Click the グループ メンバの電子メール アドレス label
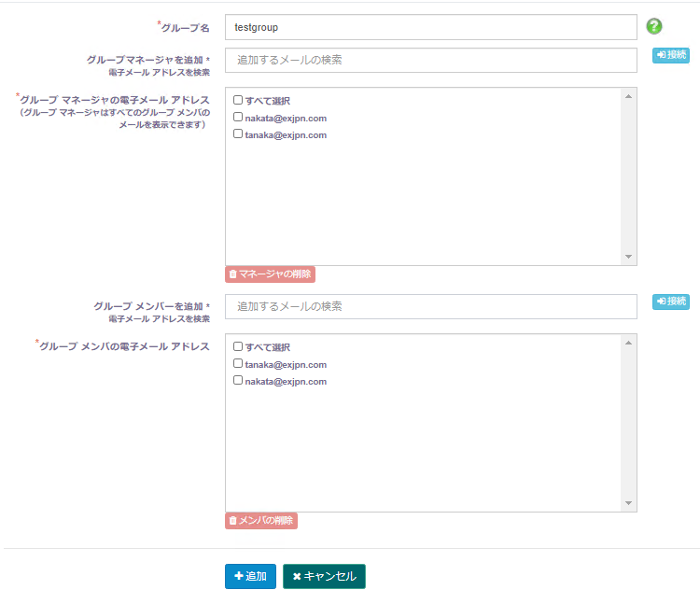Viewport: 700px width, 604px height. (124, 346)
